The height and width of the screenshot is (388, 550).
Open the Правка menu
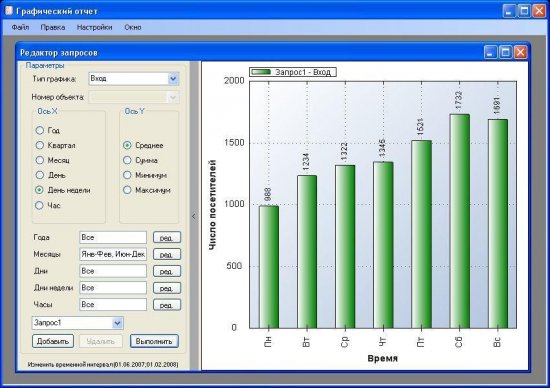click(53, 27)
